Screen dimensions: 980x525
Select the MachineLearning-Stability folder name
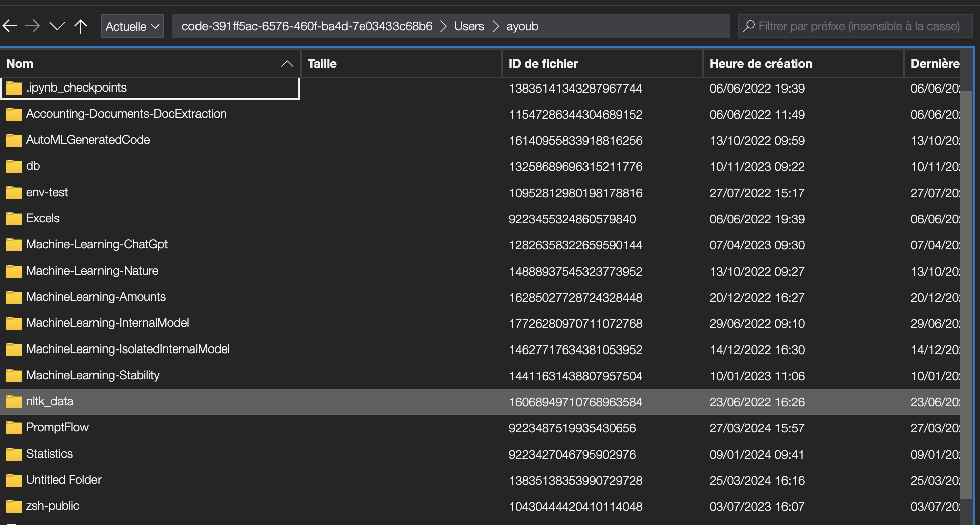93,375
